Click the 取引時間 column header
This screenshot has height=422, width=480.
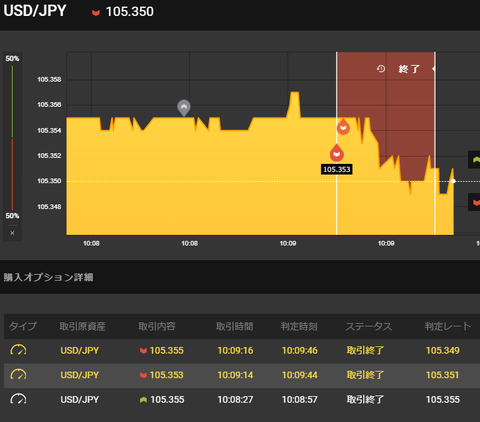pyautogui.click(x=234, y=326)
